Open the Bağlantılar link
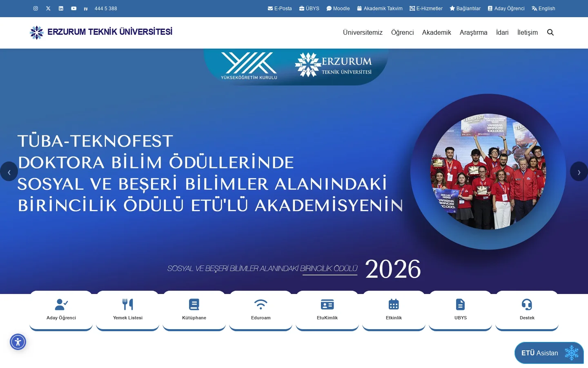 coord(465,9)
